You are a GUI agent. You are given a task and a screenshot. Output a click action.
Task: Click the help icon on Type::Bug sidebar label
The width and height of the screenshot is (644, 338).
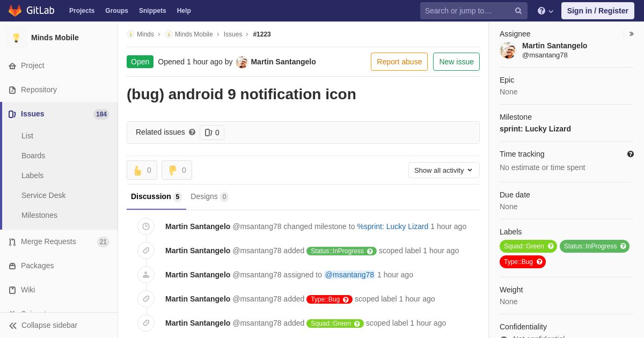click(539, 262)
